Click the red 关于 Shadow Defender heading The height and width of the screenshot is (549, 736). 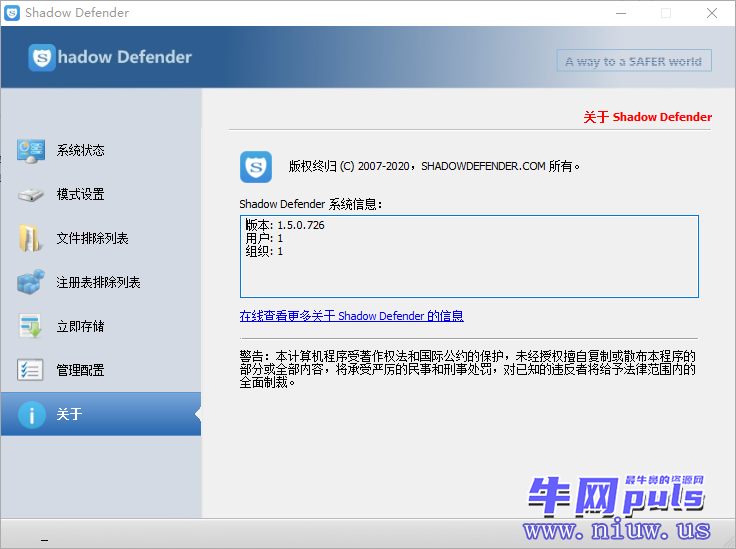[648, 117]
